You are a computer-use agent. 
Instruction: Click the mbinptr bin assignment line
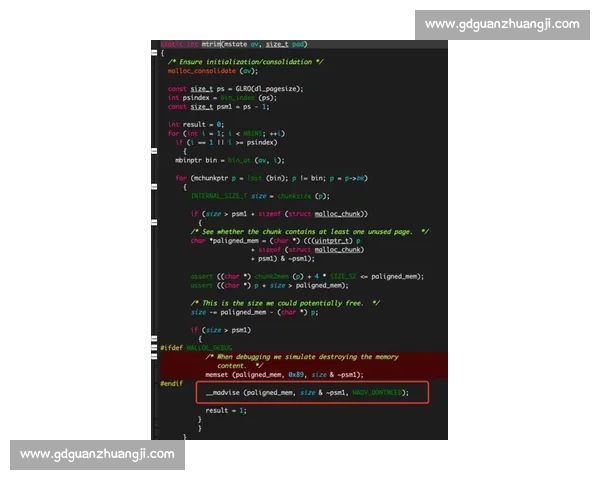click(x=229, y=160)
